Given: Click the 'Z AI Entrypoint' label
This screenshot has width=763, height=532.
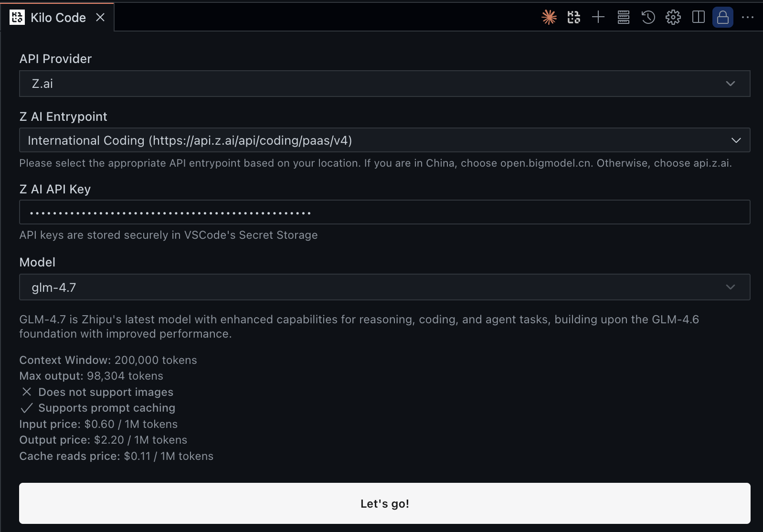Looking at the screenshot, I should click(64, 117).
